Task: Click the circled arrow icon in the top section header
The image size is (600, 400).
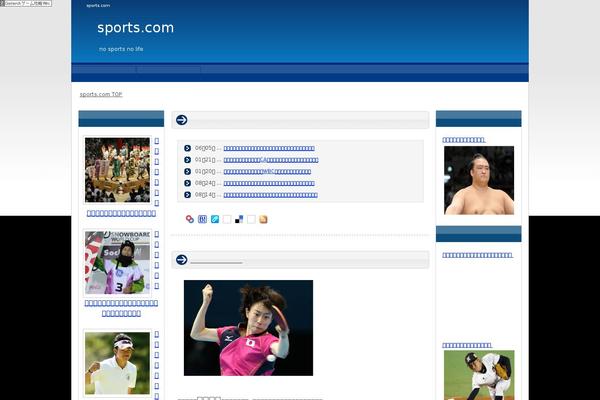Action: click(182, 120)
